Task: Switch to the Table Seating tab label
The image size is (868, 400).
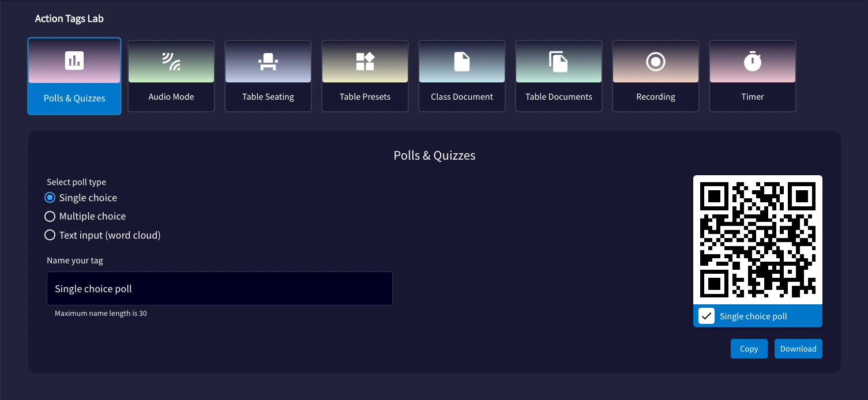Action: tap(268, 97)
